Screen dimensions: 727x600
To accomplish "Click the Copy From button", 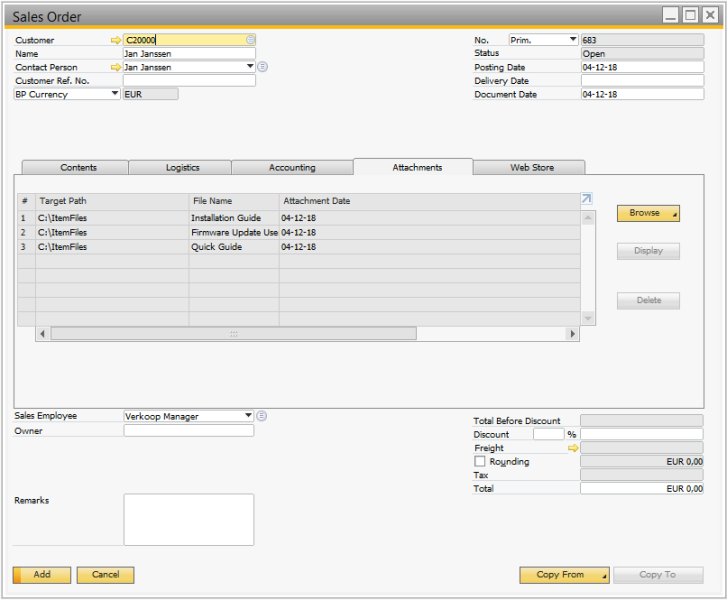I will [x=564, y=575].
